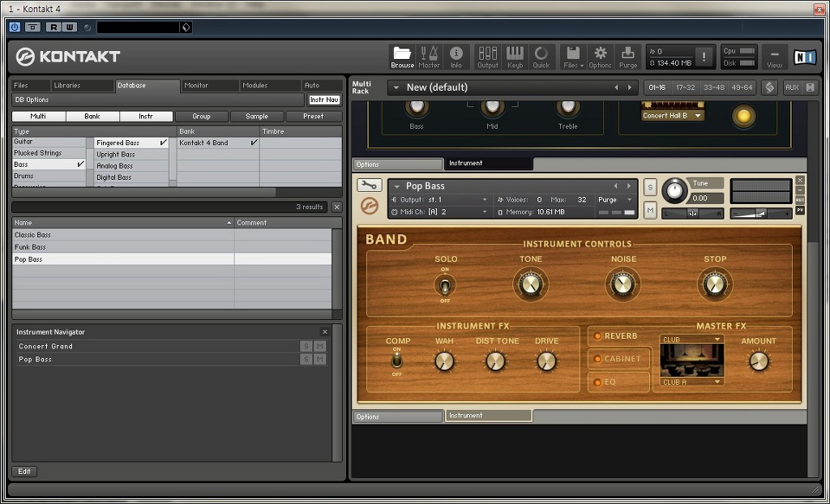The width and height of the screenshot is (830, 504).
Task: Toggle Pop Bass PV performance view
Action: [800, 210]
